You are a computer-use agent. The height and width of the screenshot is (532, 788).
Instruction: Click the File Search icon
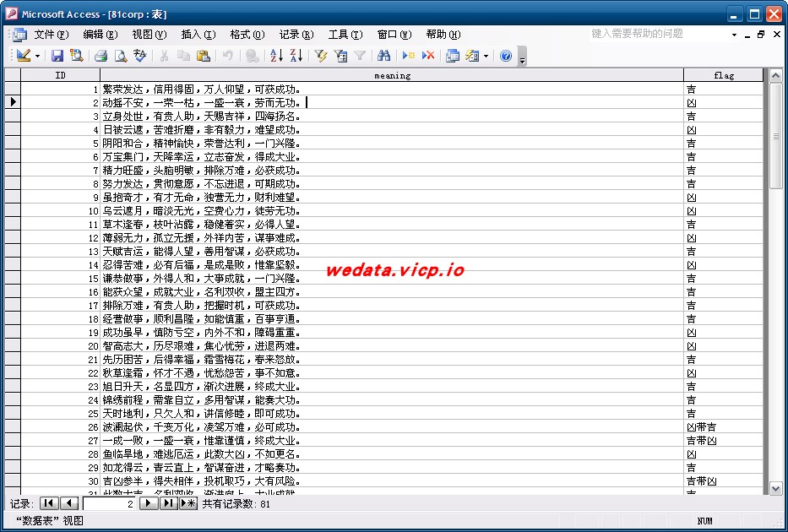point(76,56)
